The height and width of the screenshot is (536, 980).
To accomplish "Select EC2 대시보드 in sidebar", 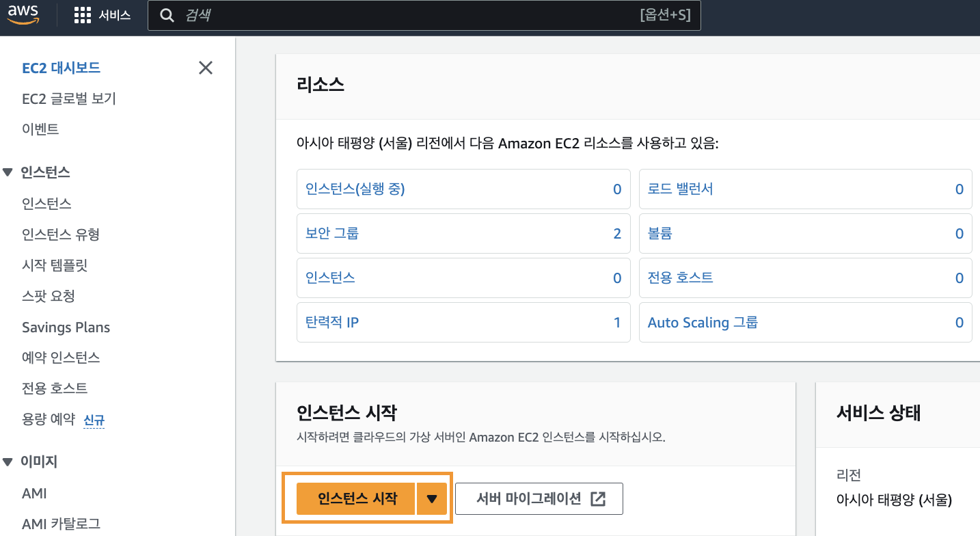I will 62,68.
